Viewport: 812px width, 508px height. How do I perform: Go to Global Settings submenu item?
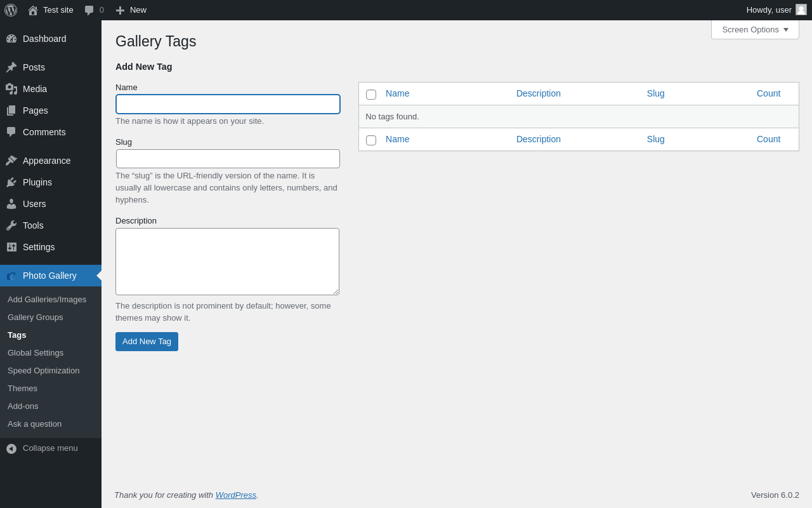[x=36, y=353]
